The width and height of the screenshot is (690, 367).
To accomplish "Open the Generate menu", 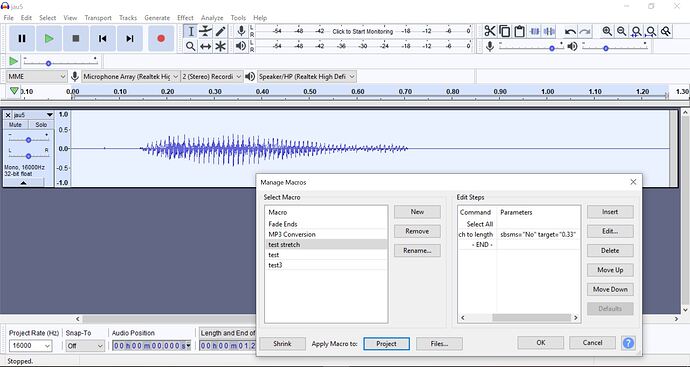I will (157, 18).
